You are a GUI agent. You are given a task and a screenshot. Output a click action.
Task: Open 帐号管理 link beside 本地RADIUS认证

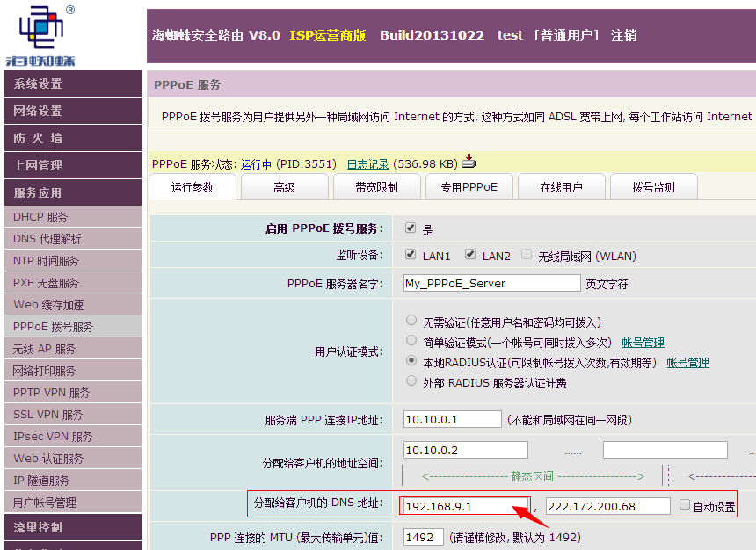pos(687,362)
